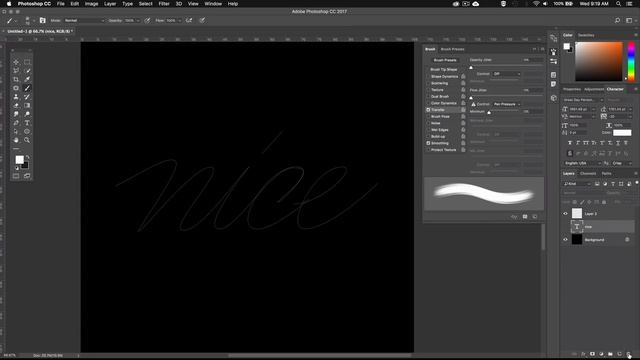Image resolution: width=640 pixels, height=360 pixels.
Task: Select the Hand tool
Action: (x=16, y=140)
